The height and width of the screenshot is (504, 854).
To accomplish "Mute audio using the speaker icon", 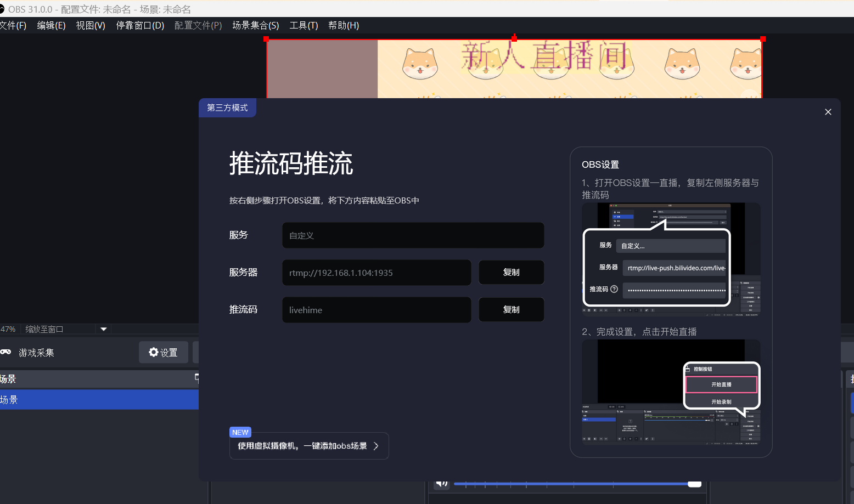I will [442, 483].
